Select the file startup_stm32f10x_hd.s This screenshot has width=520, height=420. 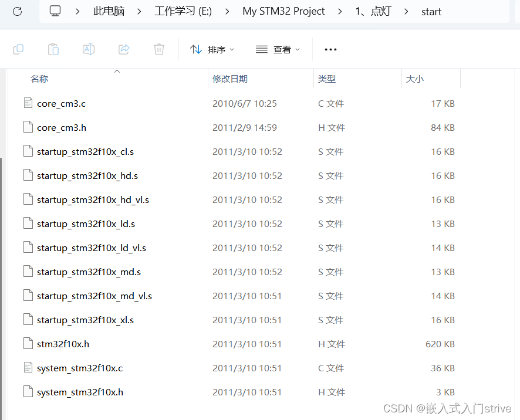click(87, 176)
